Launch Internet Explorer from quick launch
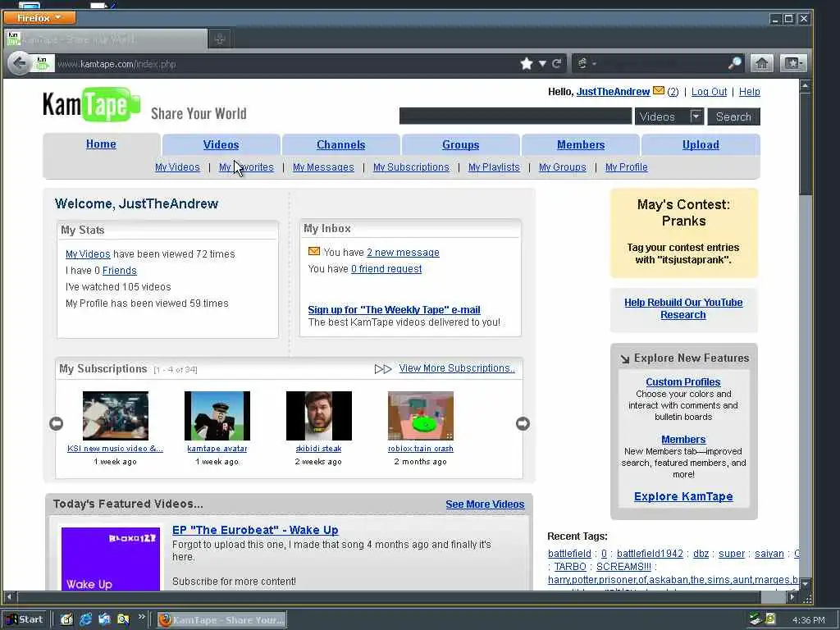 click(x=85, y=619)
